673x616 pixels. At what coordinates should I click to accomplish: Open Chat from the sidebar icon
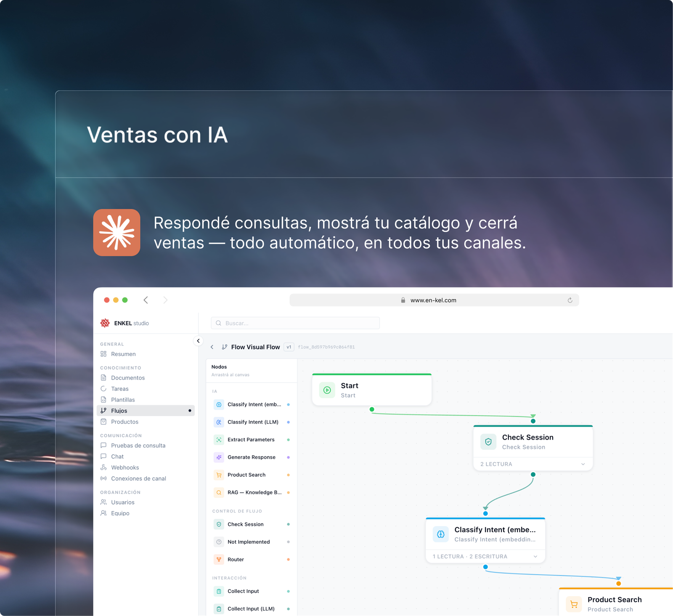(103, 456)
